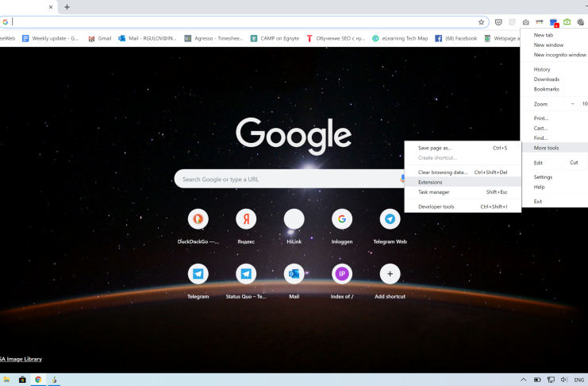The height and width of the screenshot is (386, 588).
Task: Open the Gmail bookmark
Action: [100, 38]
